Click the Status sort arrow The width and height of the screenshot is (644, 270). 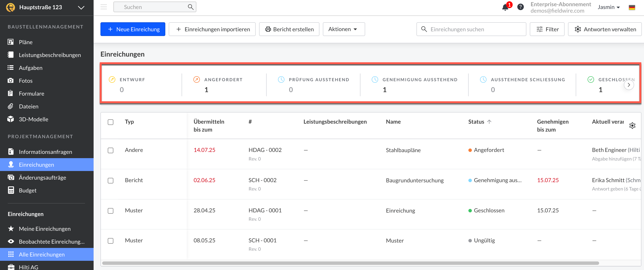[x=489, y=122]
